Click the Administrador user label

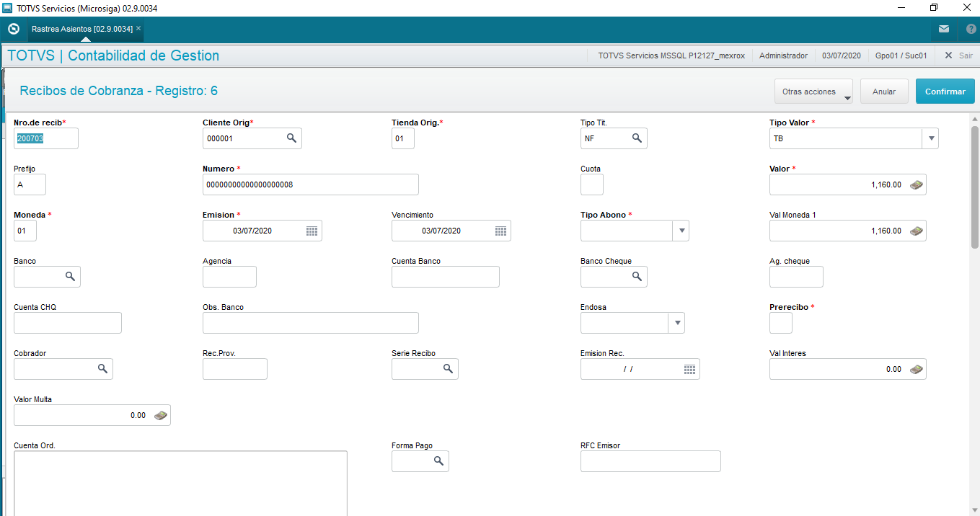pyautogui.click(x=783, y=55)
